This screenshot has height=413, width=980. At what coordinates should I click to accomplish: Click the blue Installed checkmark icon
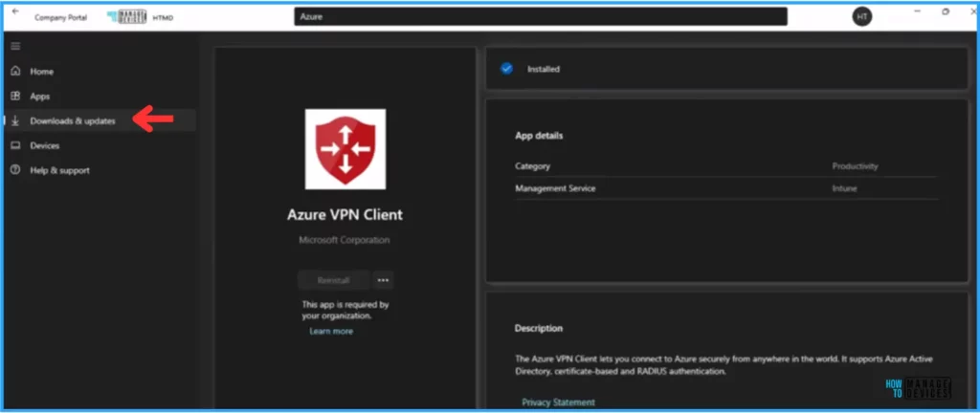(507, 69)
